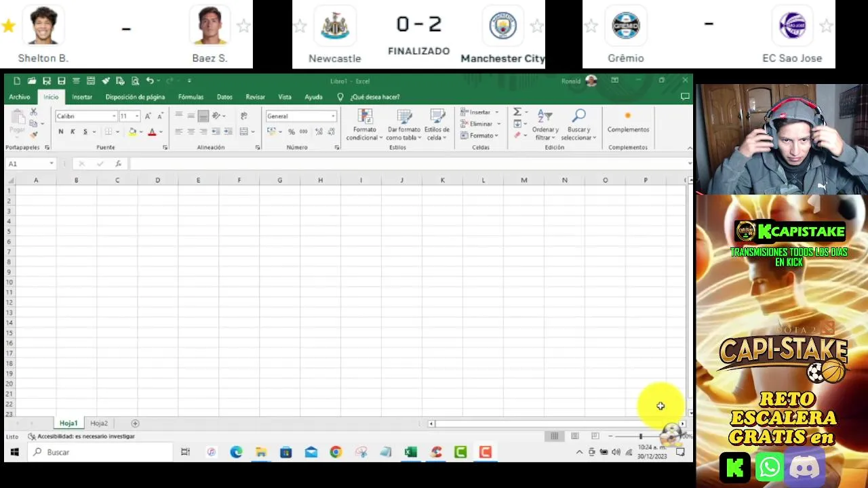
Task: Open Google Chrome from the taskbar
Action: (x=336, y=452)
